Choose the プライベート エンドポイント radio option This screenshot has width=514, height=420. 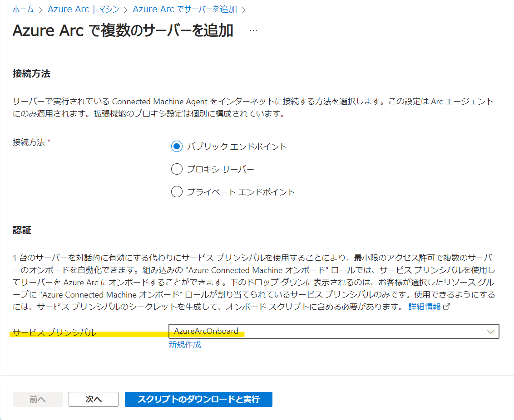click(177, 192)
